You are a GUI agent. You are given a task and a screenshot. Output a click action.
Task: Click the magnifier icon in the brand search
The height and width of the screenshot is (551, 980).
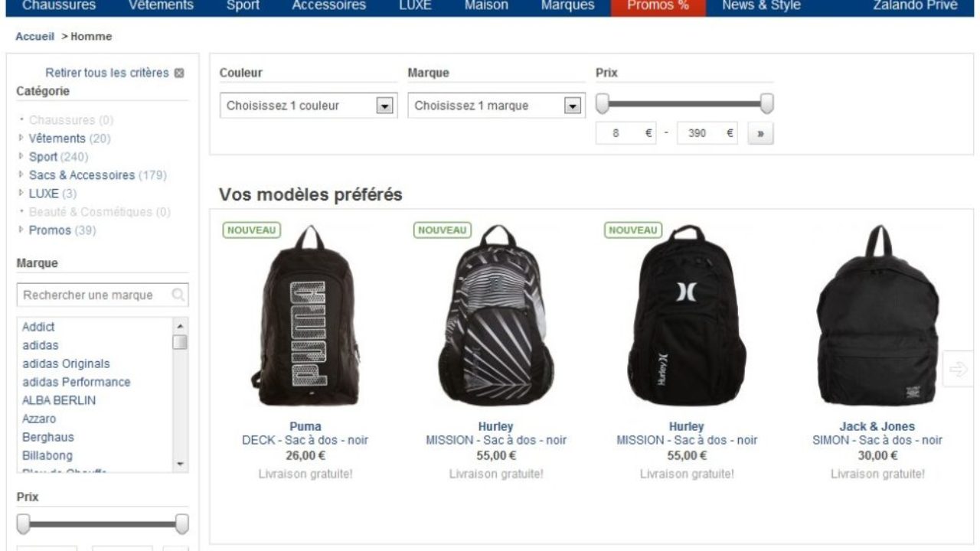coord(178,295)
